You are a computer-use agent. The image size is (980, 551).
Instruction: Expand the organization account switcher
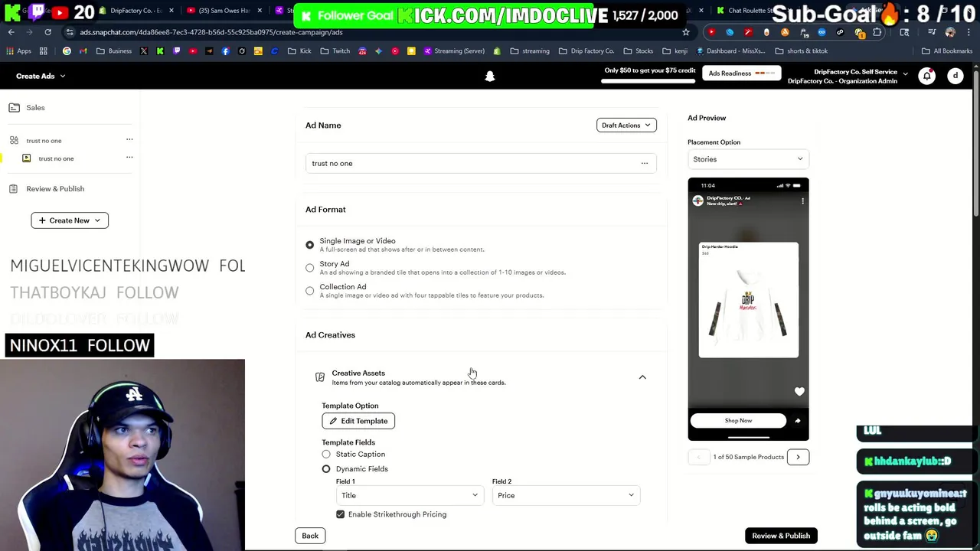click(905, 74)
